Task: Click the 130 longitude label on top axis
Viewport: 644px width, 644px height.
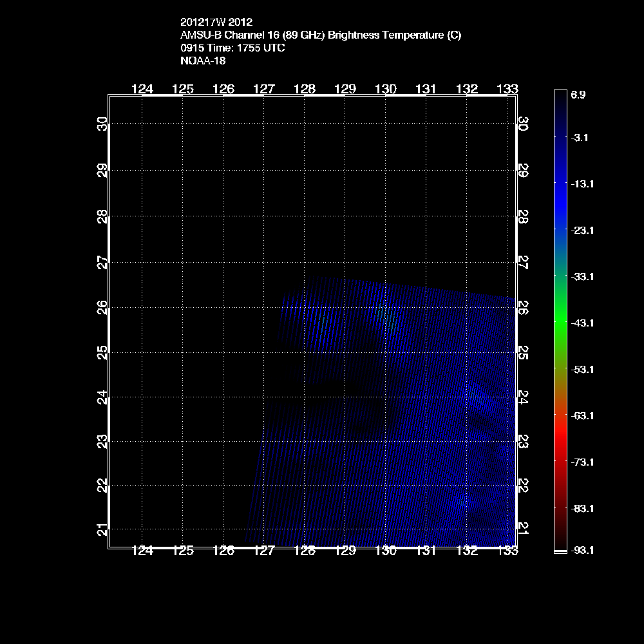Action: click(386, 89)
